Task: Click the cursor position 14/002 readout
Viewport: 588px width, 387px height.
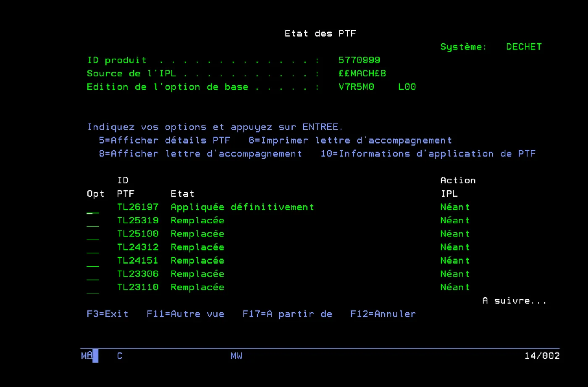Action: 542,356
